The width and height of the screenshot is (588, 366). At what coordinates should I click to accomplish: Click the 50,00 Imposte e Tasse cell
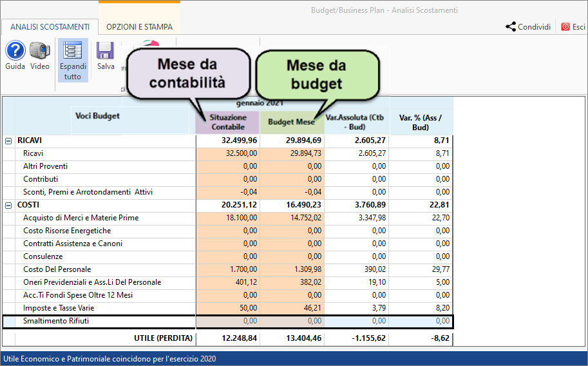(x=227, y=308)
